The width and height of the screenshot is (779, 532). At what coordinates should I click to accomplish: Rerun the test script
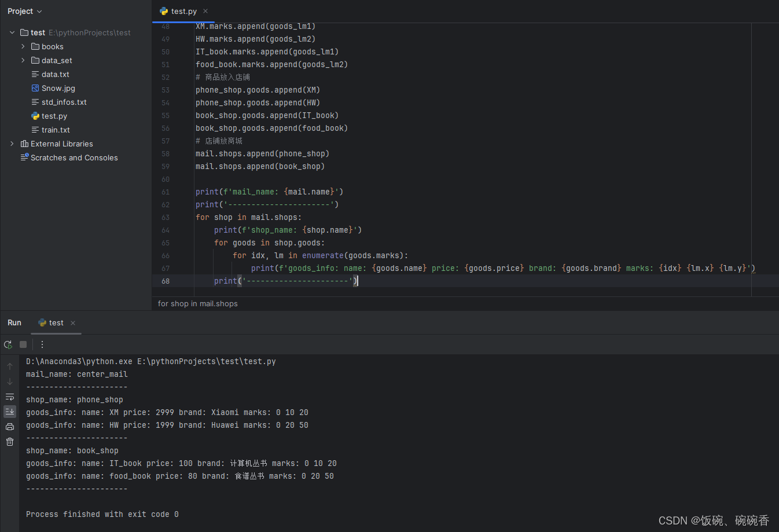(8, 344)
